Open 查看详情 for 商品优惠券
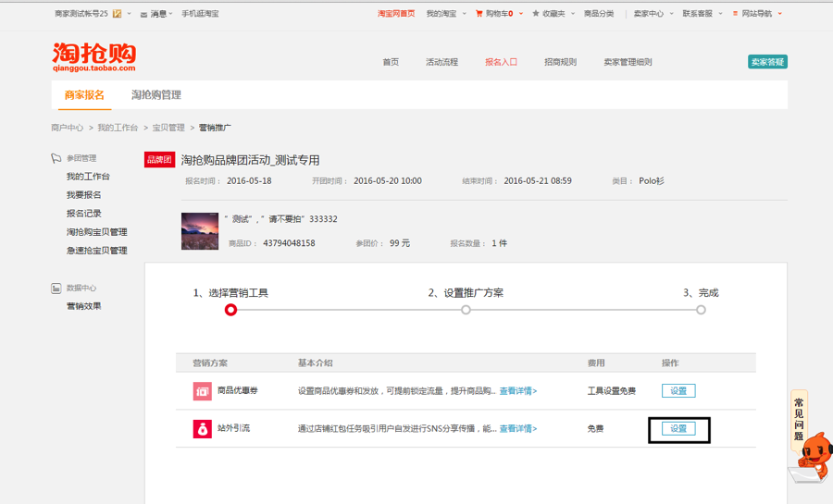 [x=518, y=391]
